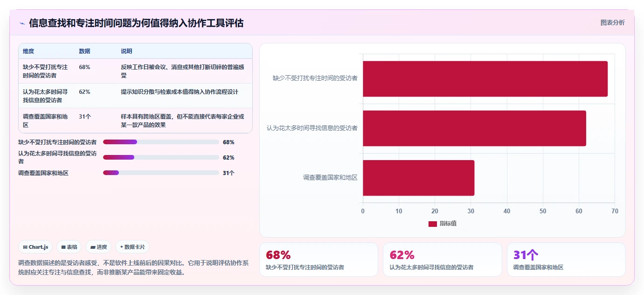644x295 pixels.
Task: Select the 进度 tag chip
Action: point(98,247)
